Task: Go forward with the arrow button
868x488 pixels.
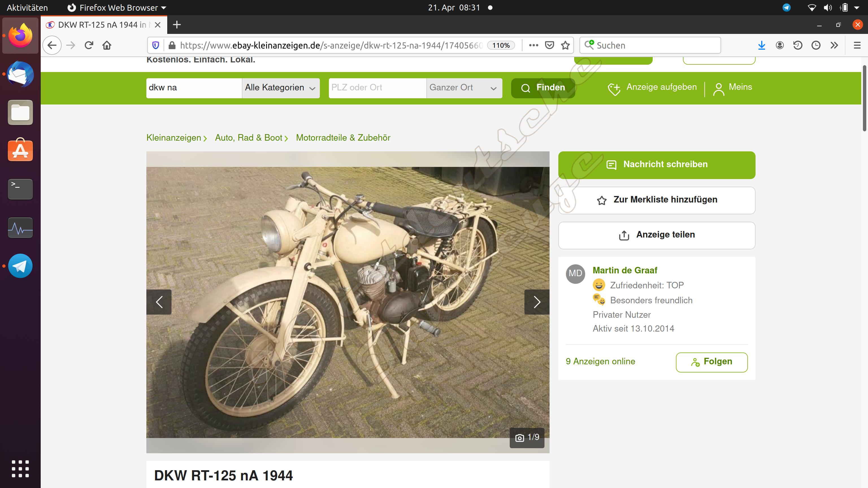Action: (x=71, y=45)
